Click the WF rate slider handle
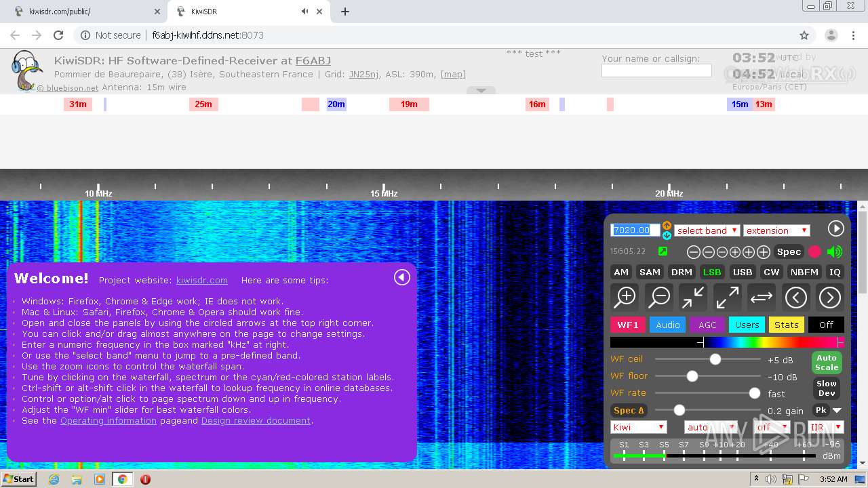Viewport: 868px width, 488px height. tap(754, 393)
